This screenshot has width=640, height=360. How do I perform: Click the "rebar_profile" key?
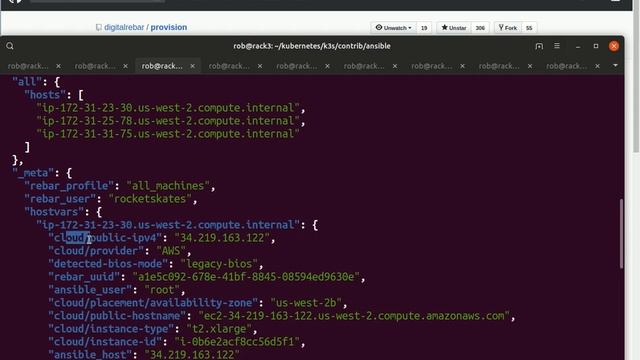coord(69,186)
